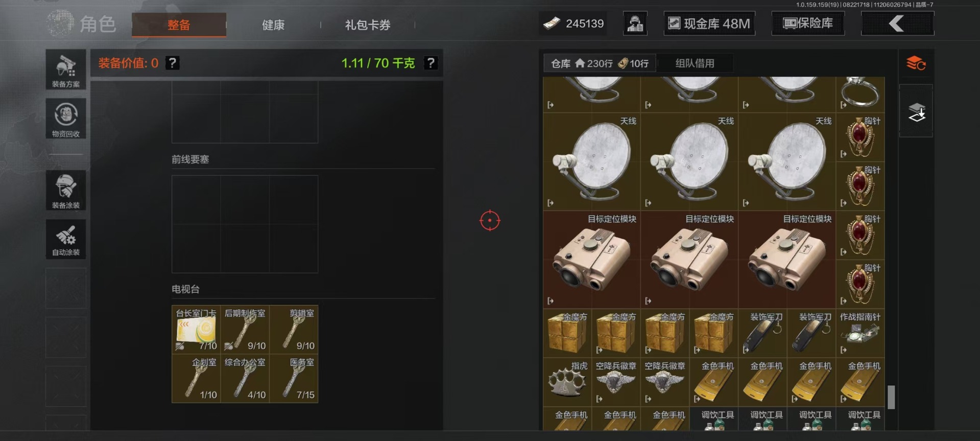Open the 现金库 48M vault
The image size is (980, 441).
click(709, 24)
